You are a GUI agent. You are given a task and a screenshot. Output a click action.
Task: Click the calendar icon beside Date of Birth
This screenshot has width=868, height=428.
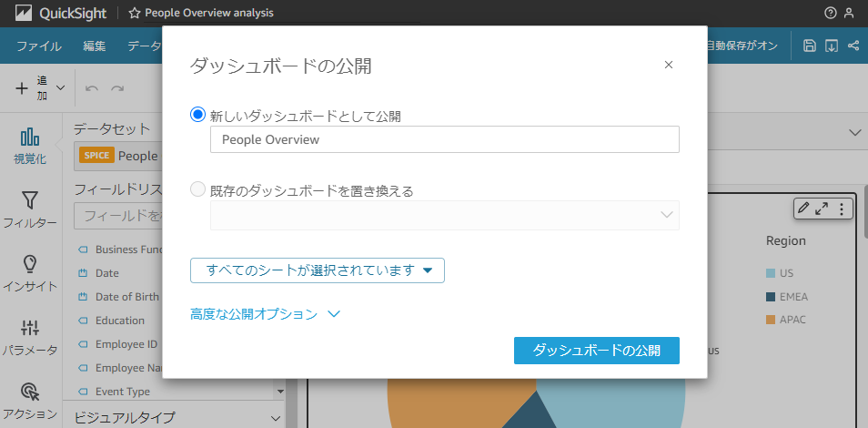click(84, 297)
